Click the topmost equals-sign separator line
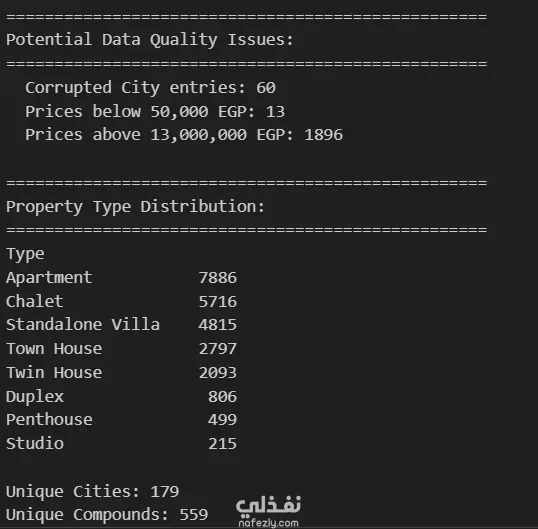This screenshot has height=529, width=538. (x=246, y=16)
